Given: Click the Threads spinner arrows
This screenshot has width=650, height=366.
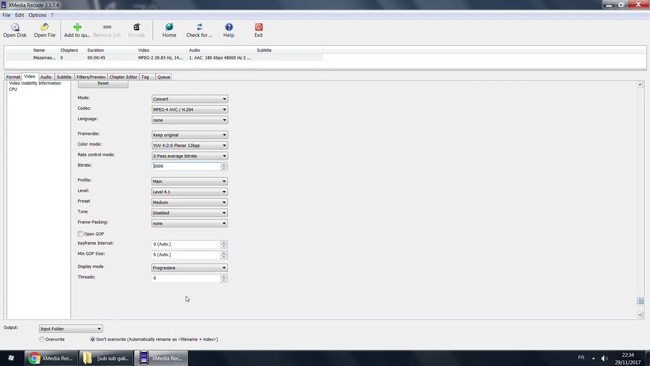Looking at the screenshot, I should point(224,278).
